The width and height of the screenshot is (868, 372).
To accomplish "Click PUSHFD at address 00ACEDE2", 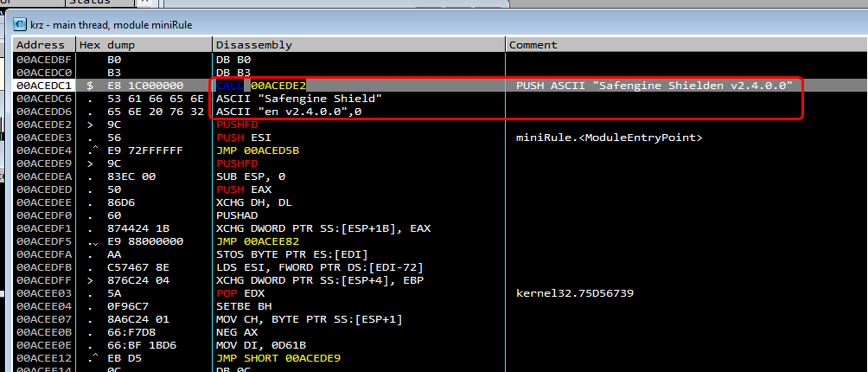I will tap(237, 125).
